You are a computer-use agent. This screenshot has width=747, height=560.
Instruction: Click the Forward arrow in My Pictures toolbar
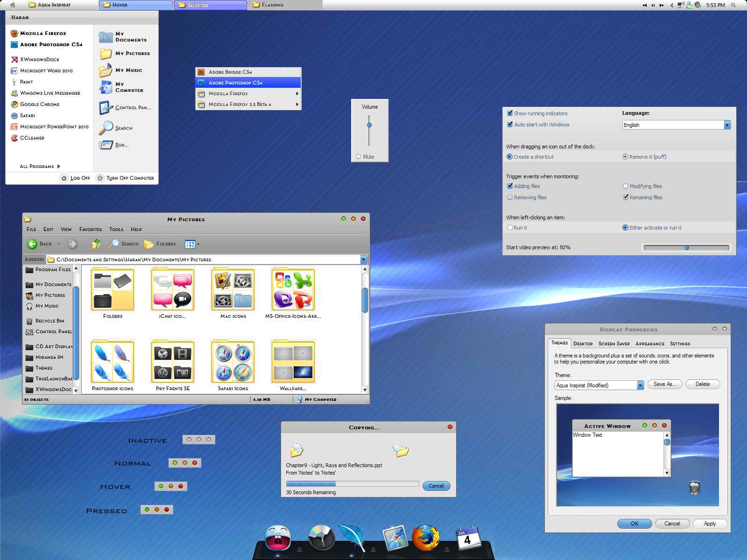point(72,244)
